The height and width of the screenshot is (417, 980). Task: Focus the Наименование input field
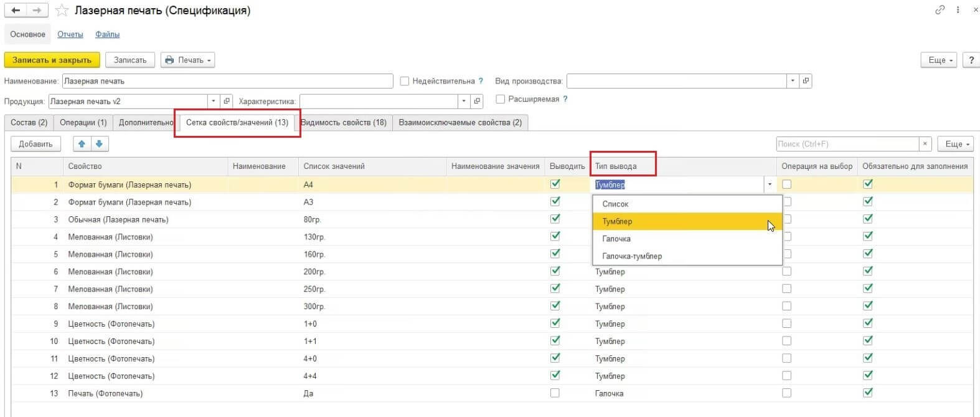pos(228,81)
